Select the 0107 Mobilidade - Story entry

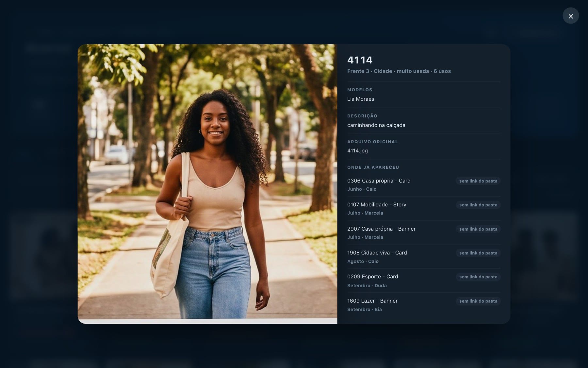(424, 209)
